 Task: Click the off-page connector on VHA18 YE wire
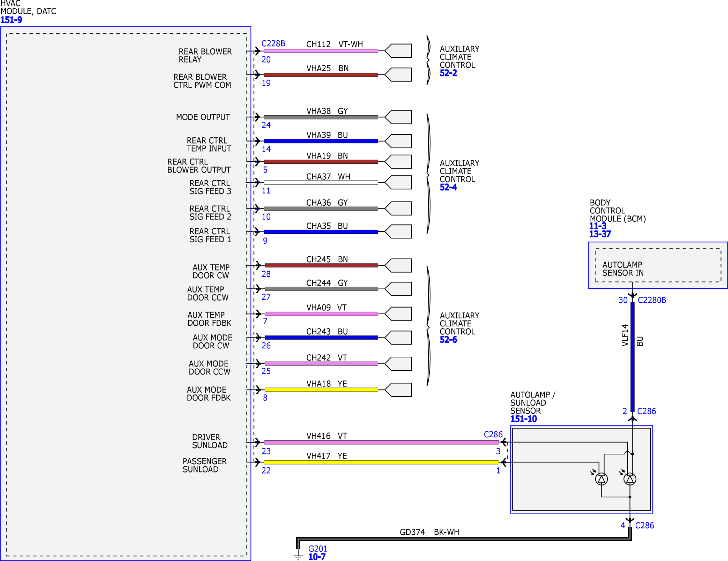(x=398, y=390)
